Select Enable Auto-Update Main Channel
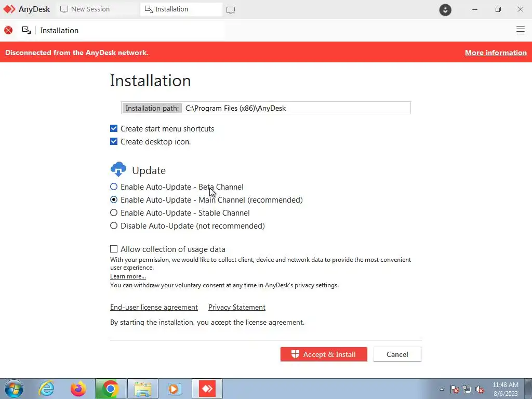Screen dimensions: 532x399 point(114,199)
